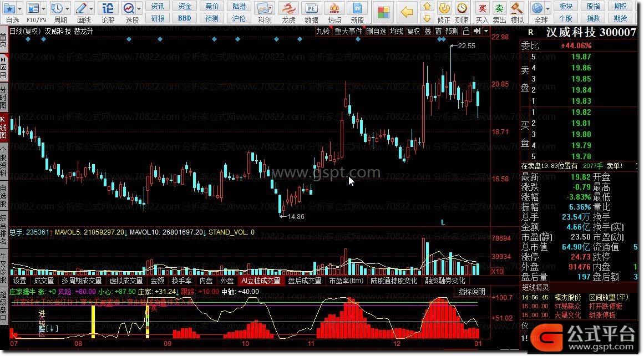This screenshot has height=356, width=644.
Task: Open the 全球 global markets globe icon
Action: (537, 8)
